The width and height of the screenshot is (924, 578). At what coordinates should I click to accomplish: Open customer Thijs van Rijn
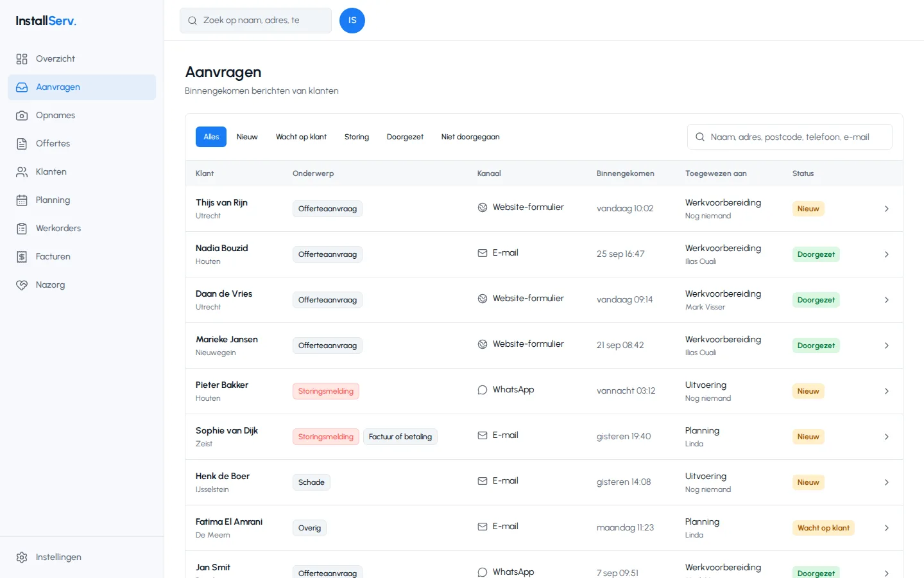(221, 202)
